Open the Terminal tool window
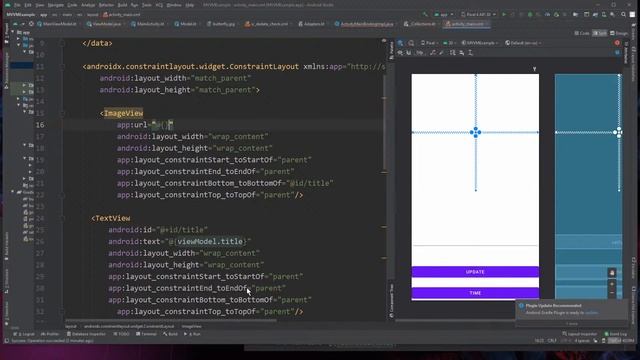 click(x=147, y=334)
